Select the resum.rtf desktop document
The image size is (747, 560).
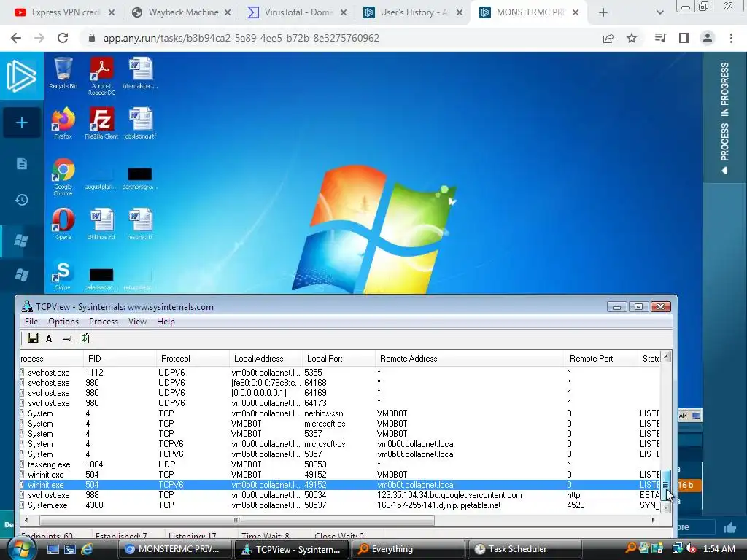point(140,224)
